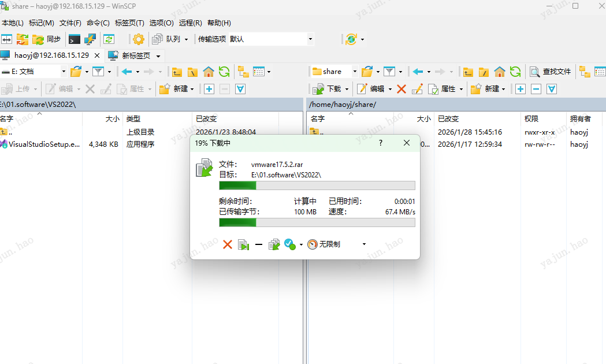Go to remote home directory icon

point(499,72)
